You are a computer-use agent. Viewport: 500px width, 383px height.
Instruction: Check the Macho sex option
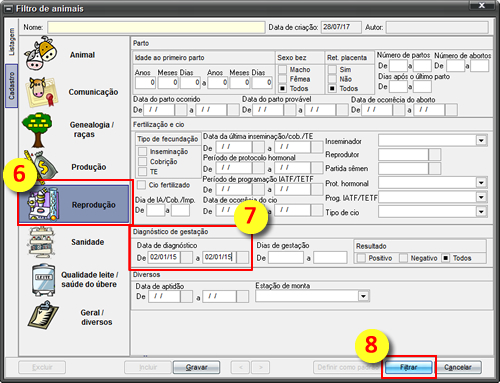[x=283, y=69]
